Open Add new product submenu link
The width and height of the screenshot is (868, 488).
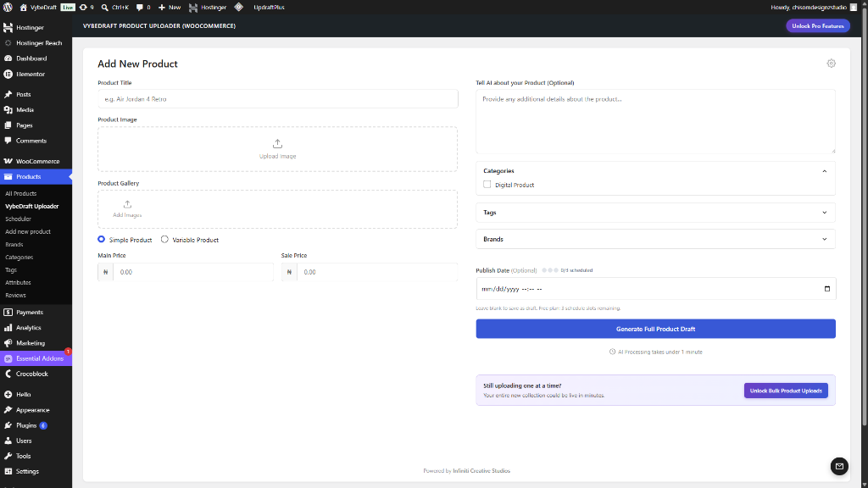28,232
